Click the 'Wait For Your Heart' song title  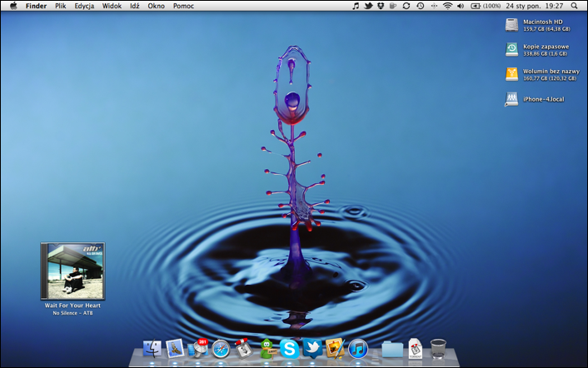pyautogui.click(x=72, y=306)
